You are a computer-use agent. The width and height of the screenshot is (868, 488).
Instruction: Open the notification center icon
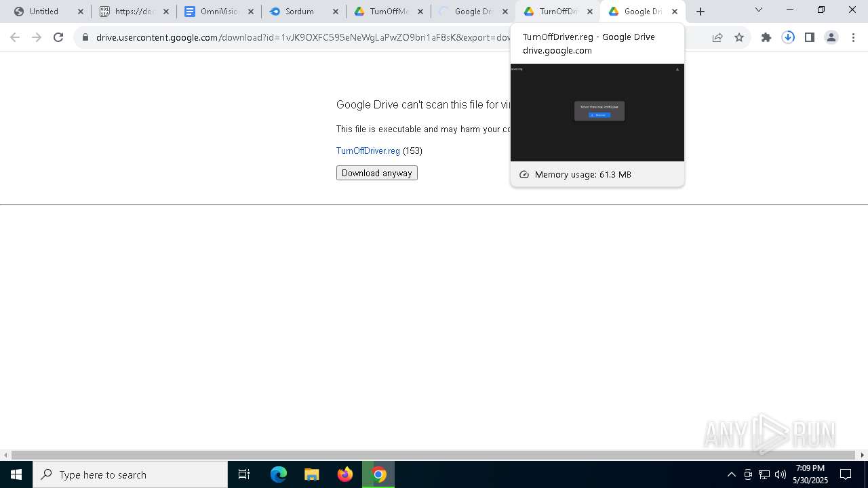[846, 474]
